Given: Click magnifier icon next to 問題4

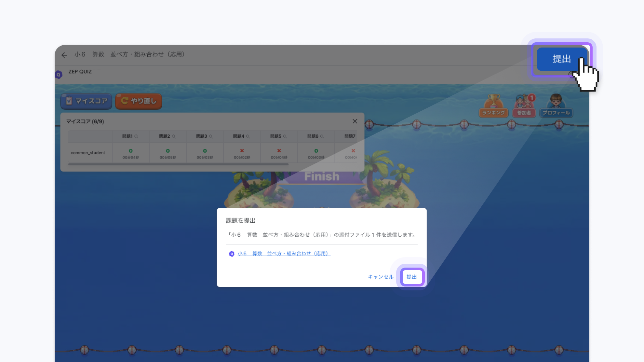Looking at the screenshot, I should [x=248, y=136].
